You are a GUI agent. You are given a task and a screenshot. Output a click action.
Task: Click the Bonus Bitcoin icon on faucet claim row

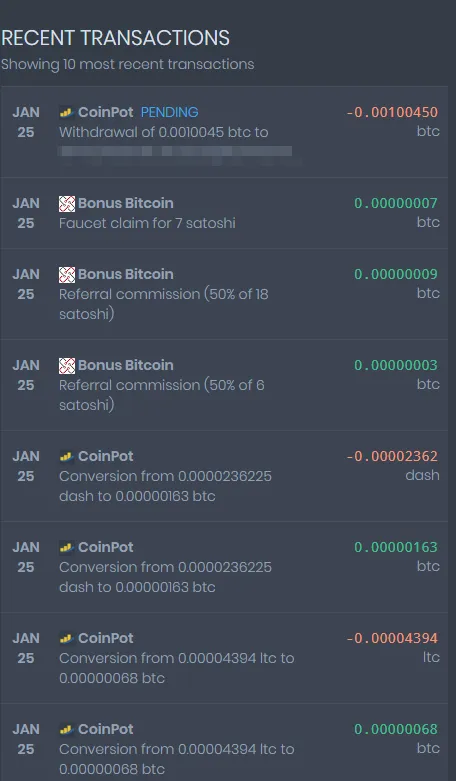67,203
